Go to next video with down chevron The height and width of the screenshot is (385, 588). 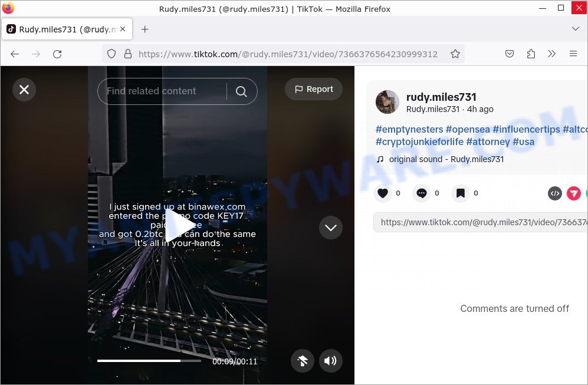pos(330,228)
